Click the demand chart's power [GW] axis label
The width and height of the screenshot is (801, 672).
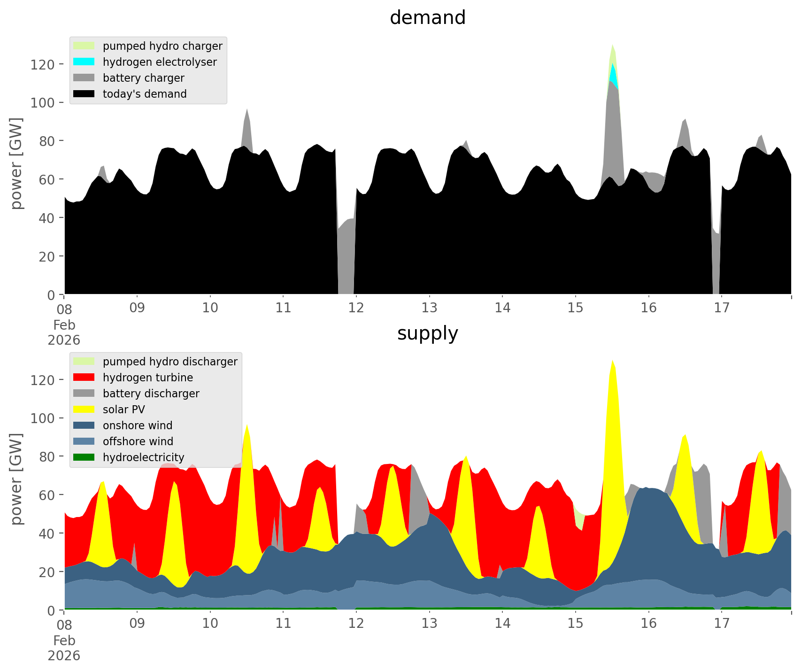click(16, 163)
